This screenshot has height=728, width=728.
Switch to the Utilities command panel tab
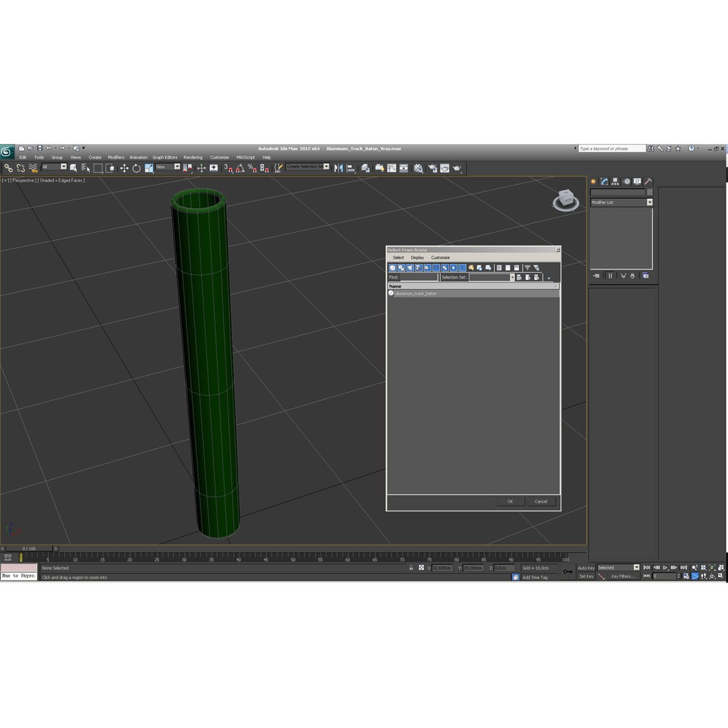click(648, 181)
